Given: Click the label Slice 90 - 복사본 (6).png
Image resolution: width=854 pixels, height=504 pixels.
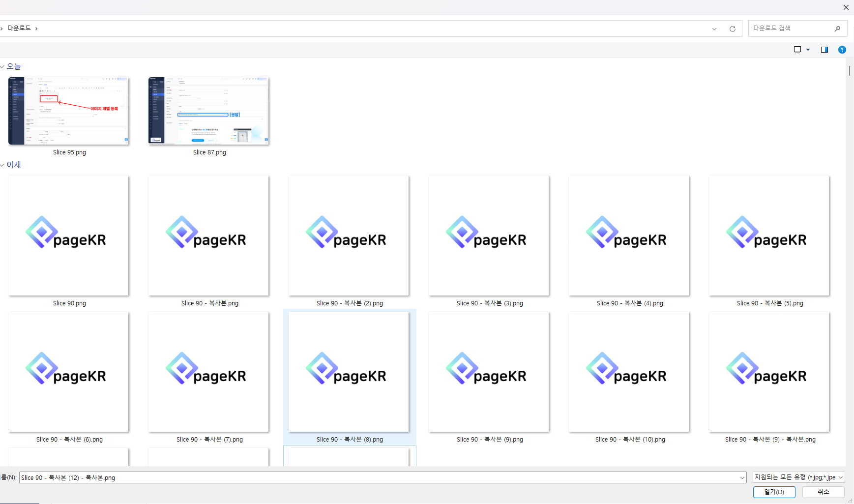Looking at the screenshot, I should 69,440.
